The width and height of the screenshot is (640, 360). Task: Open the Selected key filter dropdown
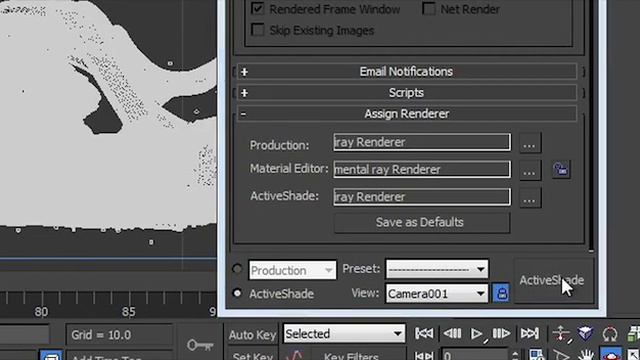coord(344,334)
